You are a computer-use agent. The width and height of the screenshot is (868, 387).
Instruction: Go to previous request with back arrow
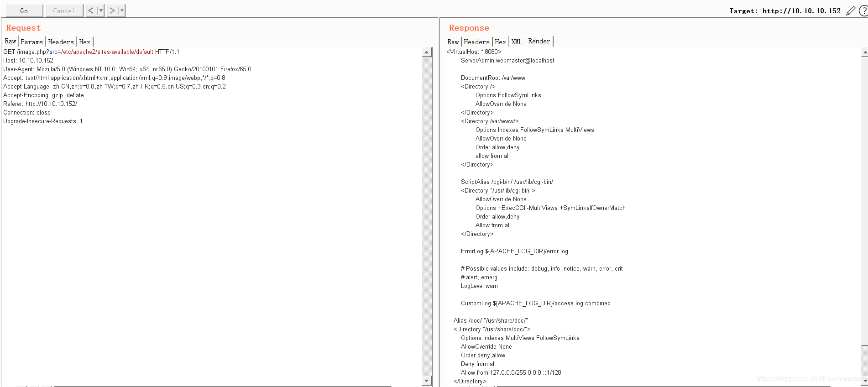tap(91, 10)
